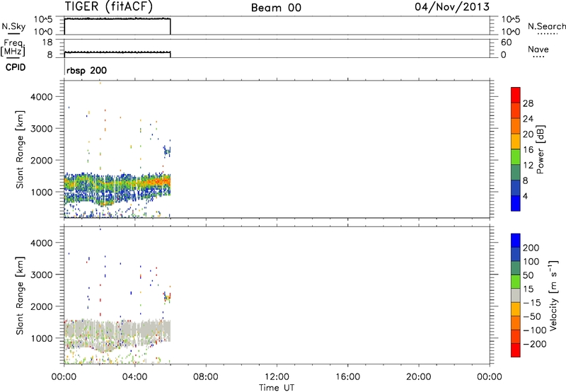The image size is (566, 392).
Task: Click the blue top segment of velocity colorbar
Action: 516,241
